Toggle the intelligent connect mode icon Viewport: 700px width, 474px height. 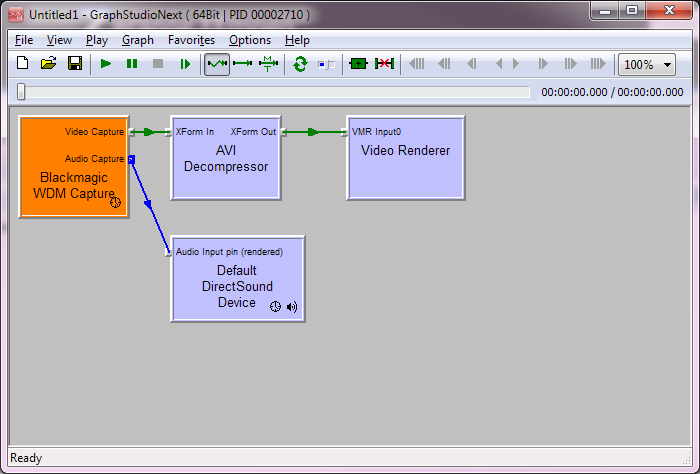click(217, 64)
